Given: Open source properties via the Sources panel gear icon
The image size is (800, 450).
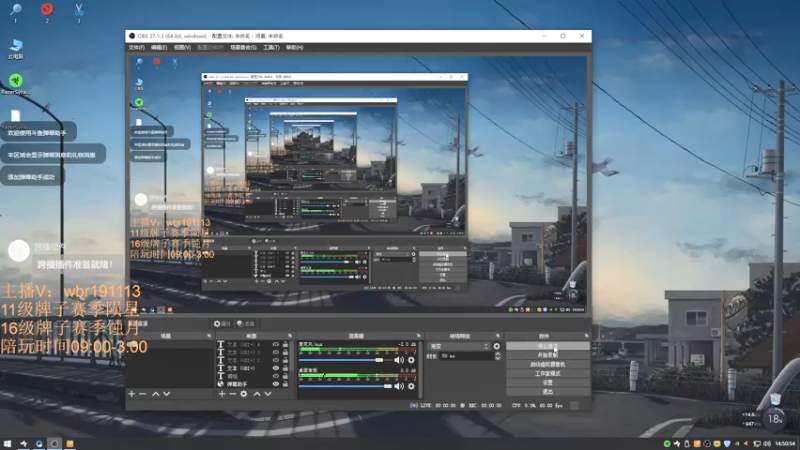Looking at the screenshot, I should coord(244,394).
